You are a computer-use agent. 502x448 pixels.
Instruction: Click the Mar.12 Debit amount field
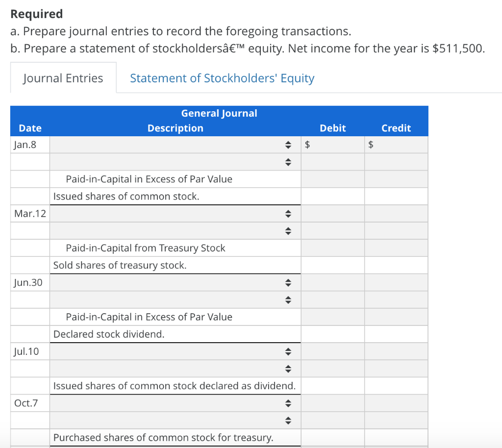click(333, 213)
